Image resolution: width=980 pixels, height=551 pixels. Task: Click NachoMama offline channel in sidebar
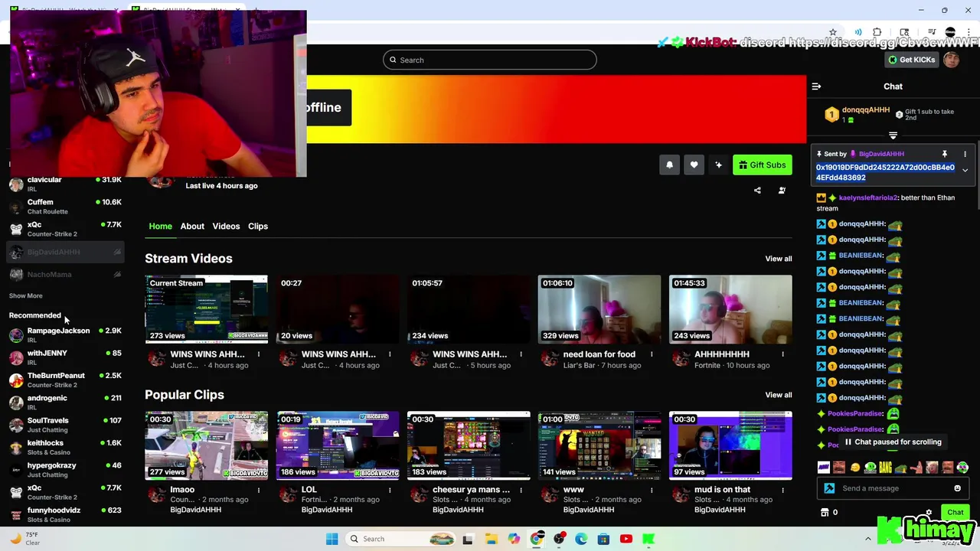coord(65,274)
